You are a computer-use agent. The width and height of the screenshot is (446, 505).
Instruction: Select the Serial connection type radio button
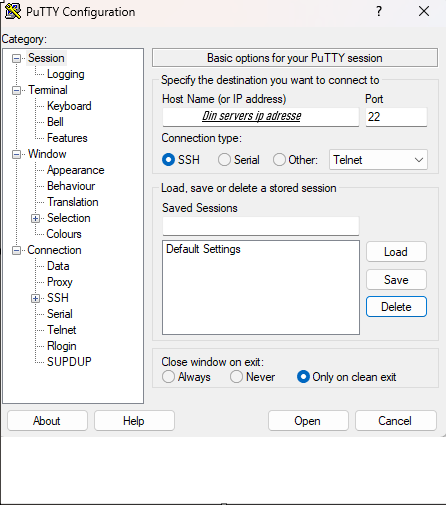tap(224, 160)
